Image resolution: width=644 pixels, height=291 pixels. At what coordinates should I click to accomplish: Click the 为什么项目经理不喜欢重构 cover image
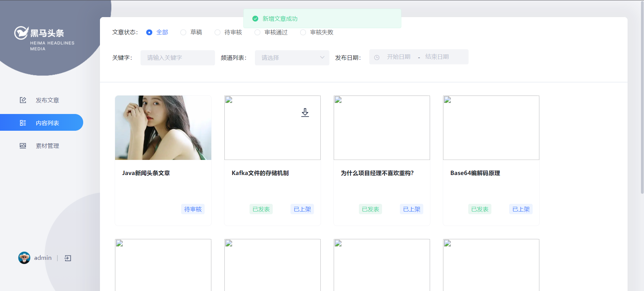pos(382,128)
